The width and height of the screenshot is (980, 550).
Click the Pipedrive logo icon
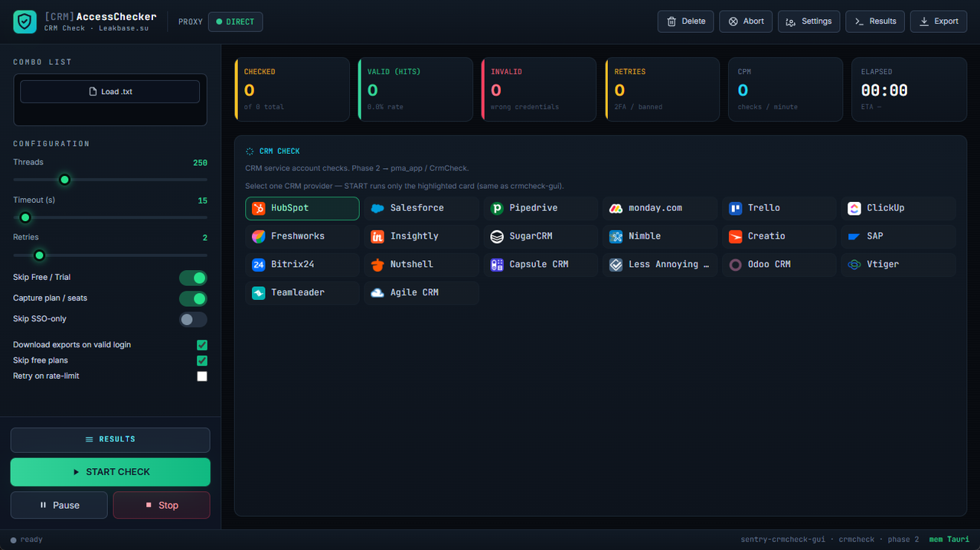pos(497,208)
